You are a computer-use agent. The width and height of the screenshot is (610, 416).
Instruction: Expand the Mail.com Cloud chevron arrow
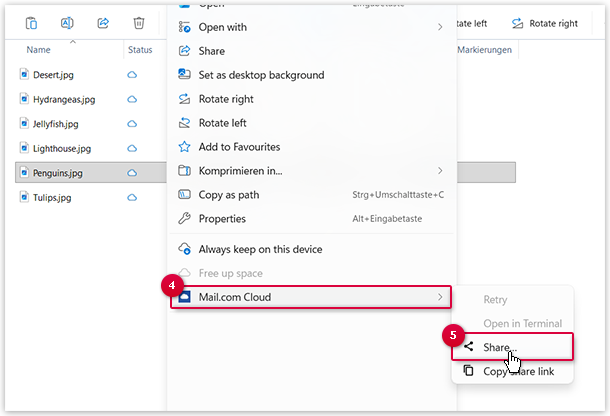440,297
